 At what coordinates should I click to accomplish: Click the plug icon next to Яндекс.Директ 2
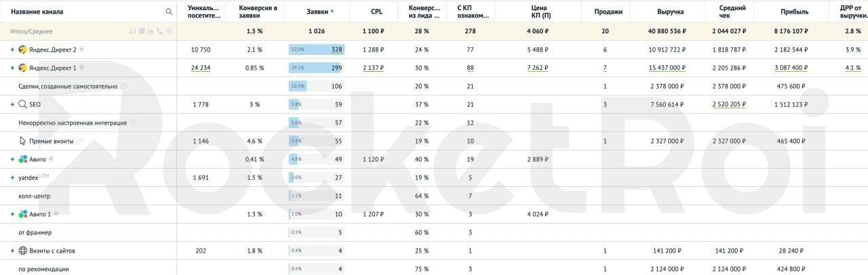[x=81, y=49]
